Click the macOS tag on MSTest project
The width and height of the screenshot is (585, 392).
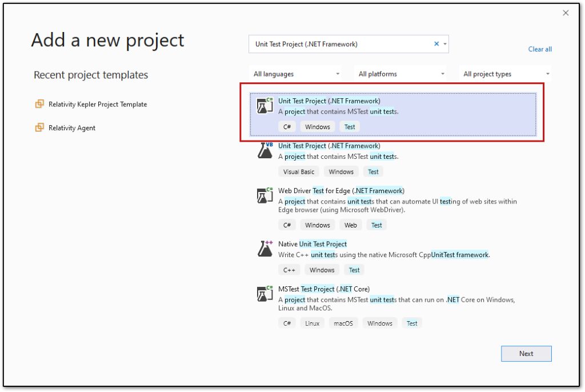343,323
